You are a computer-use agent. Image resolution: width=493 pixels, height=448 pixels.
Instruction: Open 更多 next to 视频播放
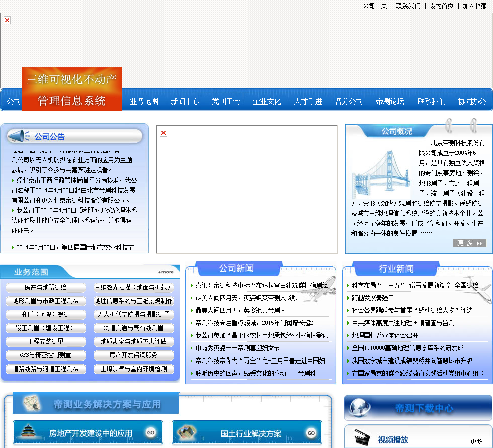[476, 441]
